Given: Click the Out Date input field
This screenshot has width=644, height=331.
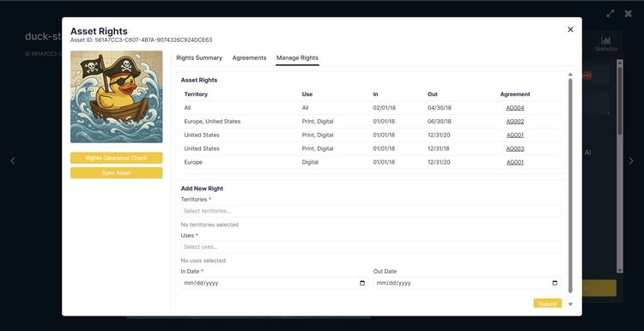Looking at the screenshot, I should coord(467,283).
